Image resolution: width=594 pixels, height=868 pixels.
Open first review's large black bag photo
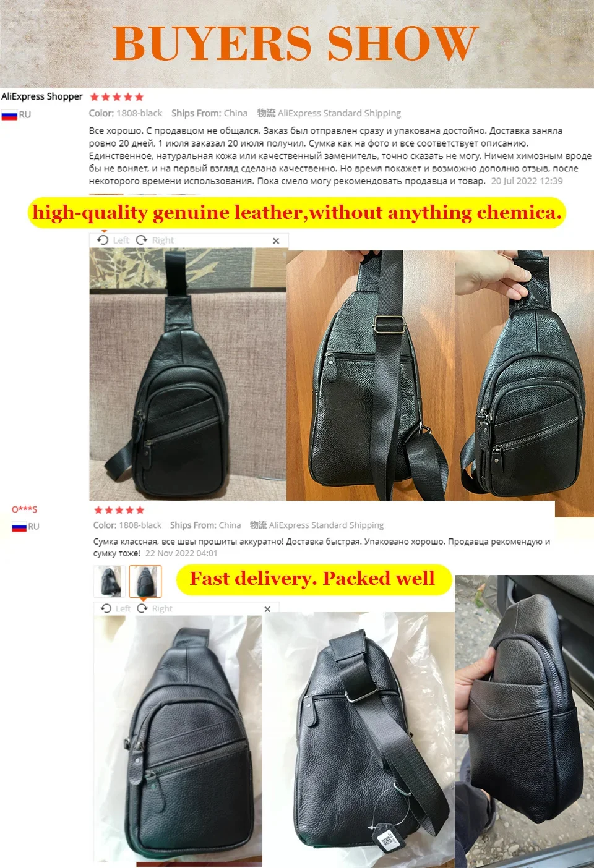(x=188, y=374)
